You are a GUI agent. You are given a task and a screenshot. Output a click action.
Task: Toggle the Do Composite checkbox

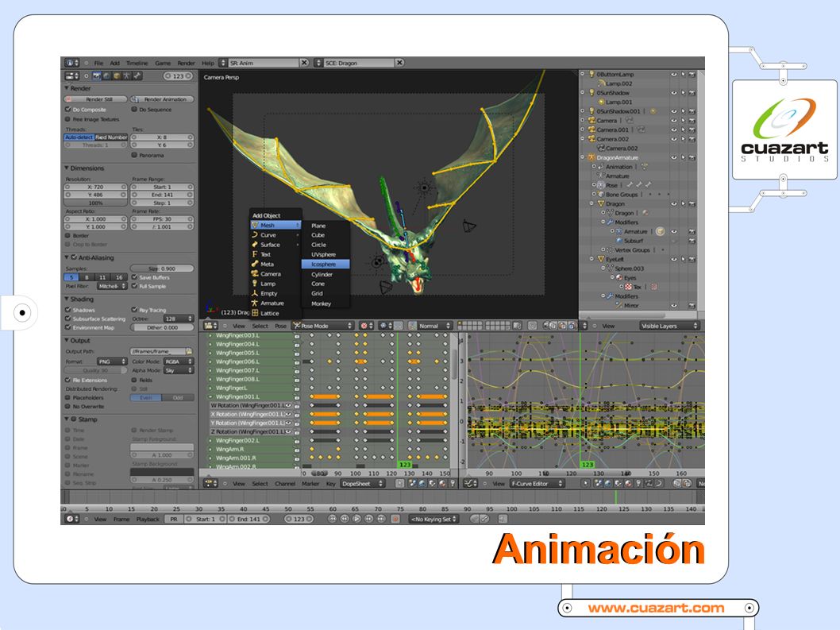68,110
